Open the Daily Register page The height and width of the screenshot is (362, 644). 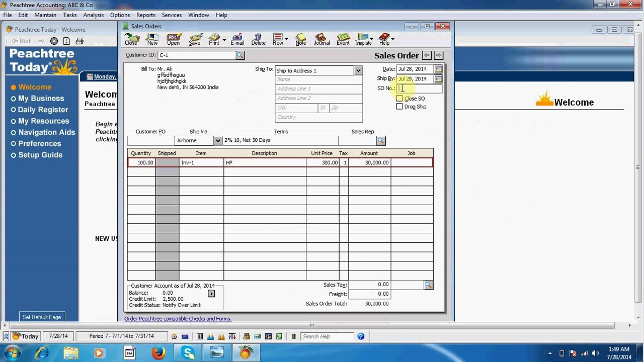[43, 110]
